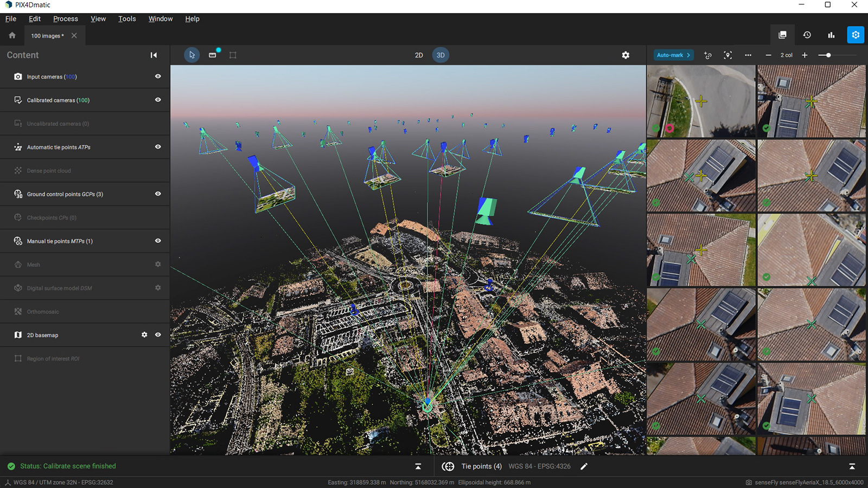The image size is (868, 488).
Task: Click the '2 col' column count text
Action: (x=787, y=55)
